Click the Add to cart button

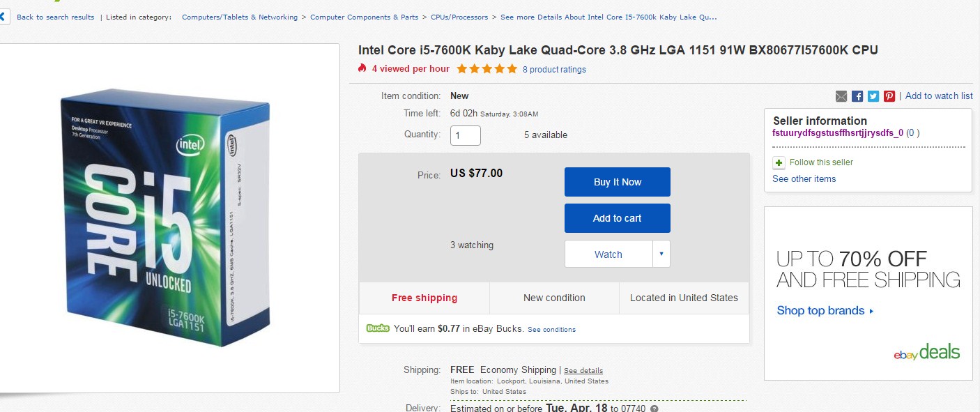coord(617,218)
